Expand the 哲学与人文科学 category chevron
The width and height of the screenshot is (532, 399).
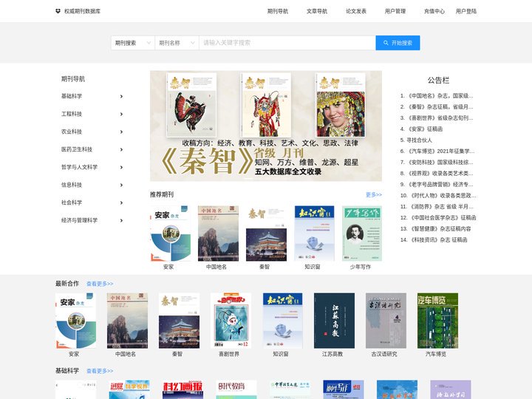pyautogui.click(x=121, y=167)
